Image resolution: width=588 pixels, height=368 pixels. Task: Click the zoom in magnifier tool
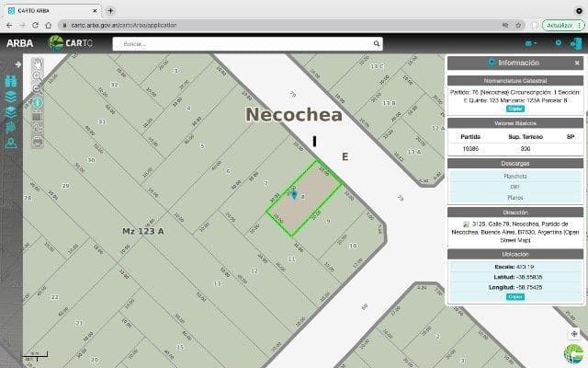[x=38, y=76]
